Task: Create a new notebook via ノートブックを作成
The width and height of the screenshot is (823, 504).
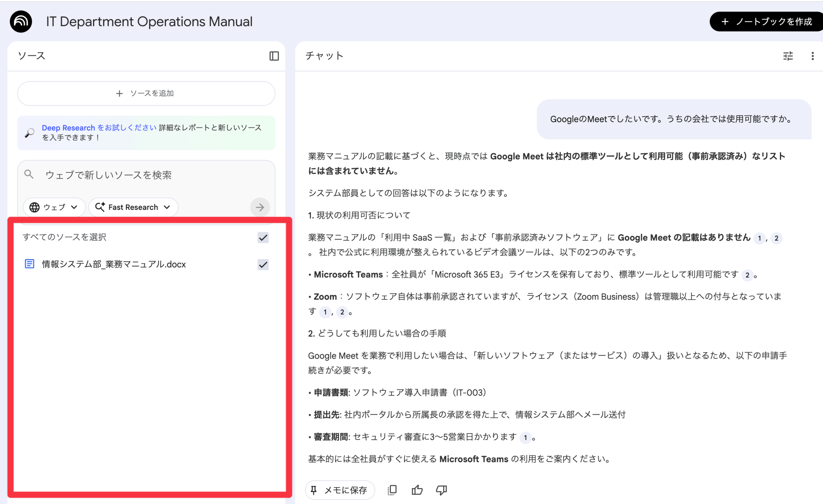Action: (x=766, y=22)
